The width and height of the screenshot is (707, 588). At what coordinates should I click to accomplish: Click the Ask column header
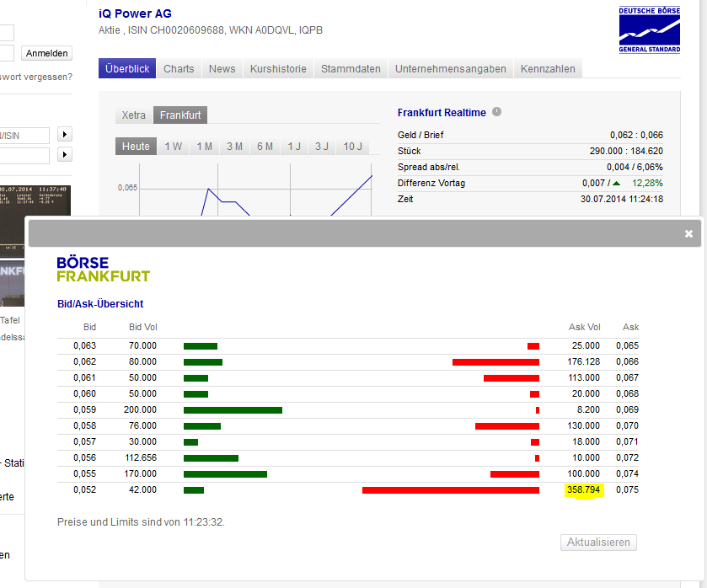(631, 327)
